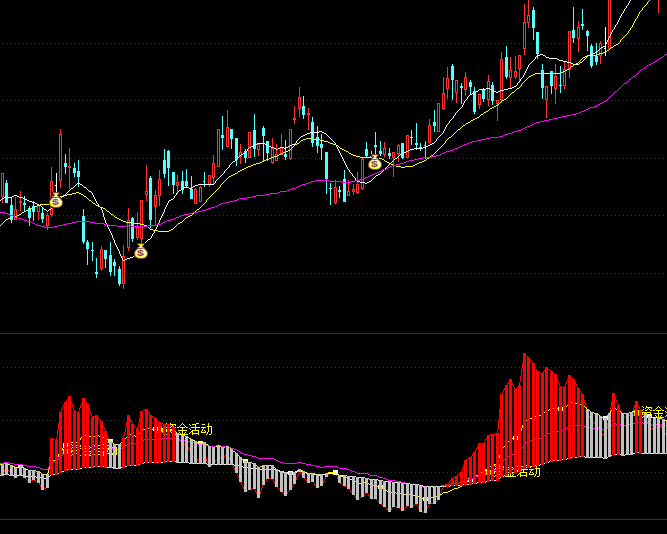Click the divider between price chart and indicator
This screenshot has width=667, height=534.
click(x=333, y=333)
